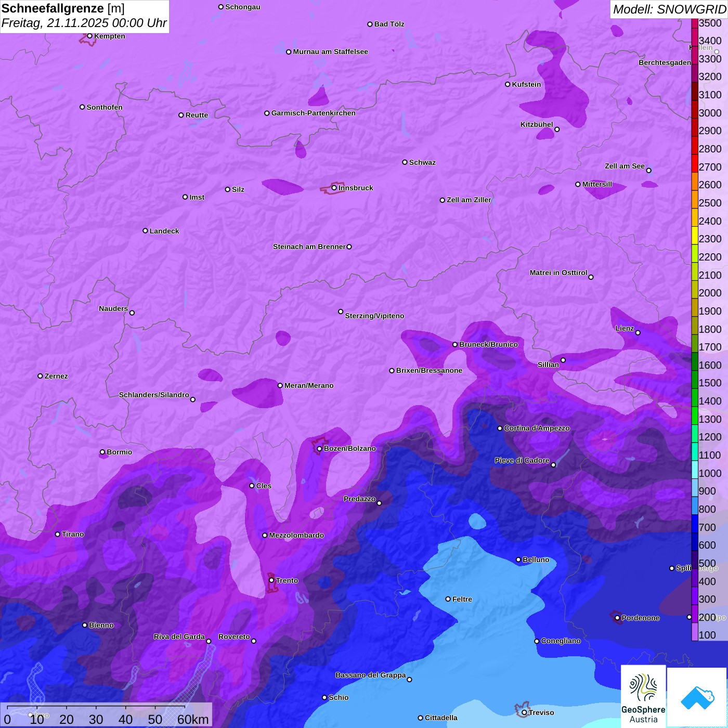Click the Kempten city marker dot
The height and width of the screenshot is (728, 728).
coord(90,36)
